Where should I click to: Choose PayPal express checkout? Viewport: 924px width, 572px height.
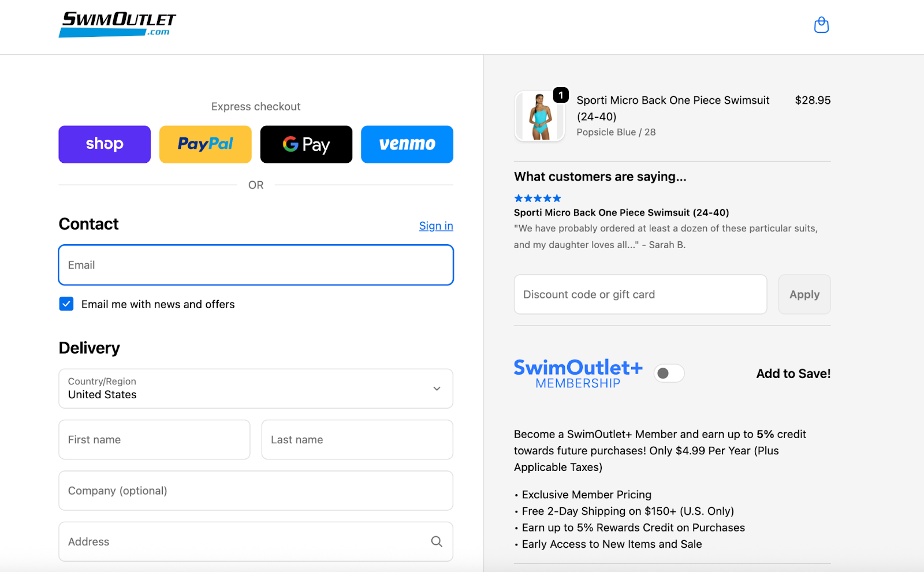206,144
